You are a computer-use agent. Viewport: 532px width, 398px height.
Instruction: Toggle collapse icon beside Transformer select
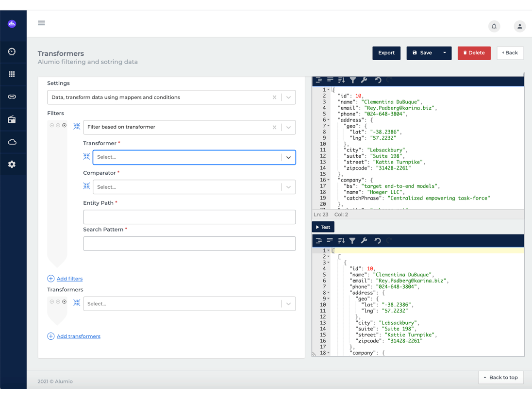click(x=86, y=156)
